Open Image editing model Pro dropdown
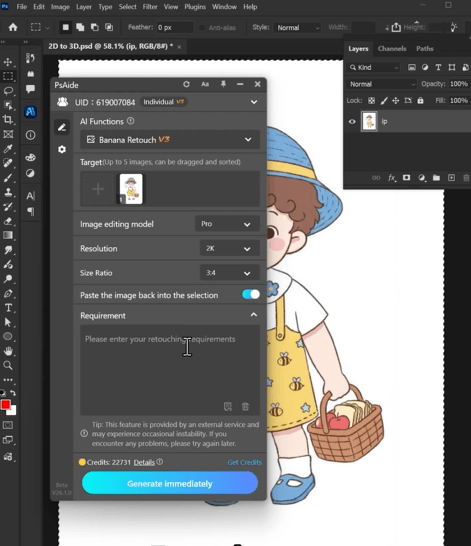This screenshot has height=546, width=471. [x=227, y=224]
